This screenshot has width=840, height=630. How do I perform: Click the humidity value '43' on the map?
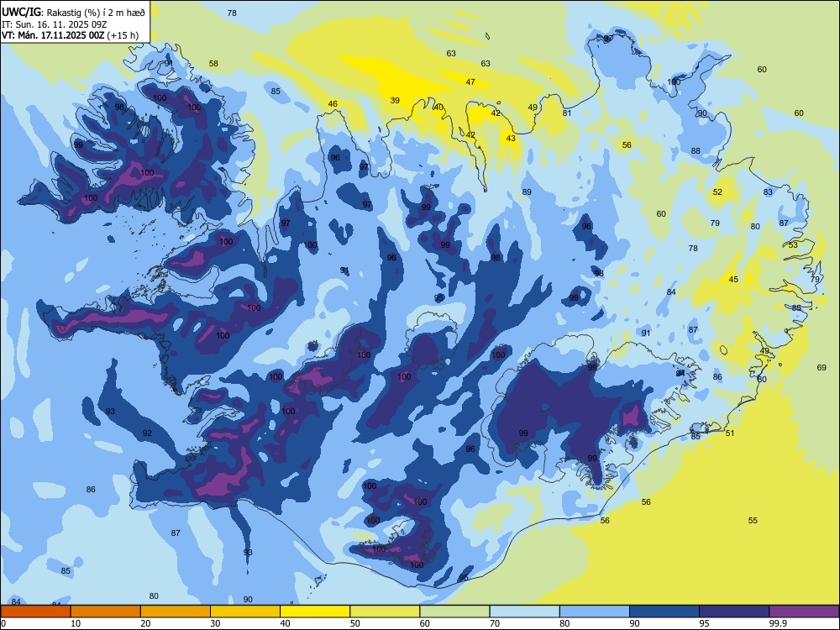[x=511, y=139]
